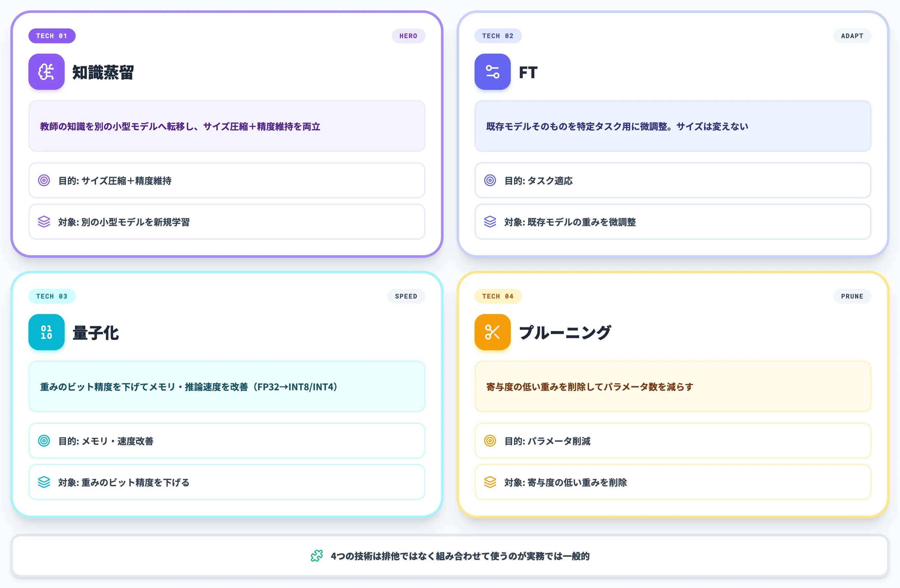The width and height of the screenshot is (900, 588).
Task: Click description 既存モデルそのものを特定タスク用に微調整
Action: (617, 126)
